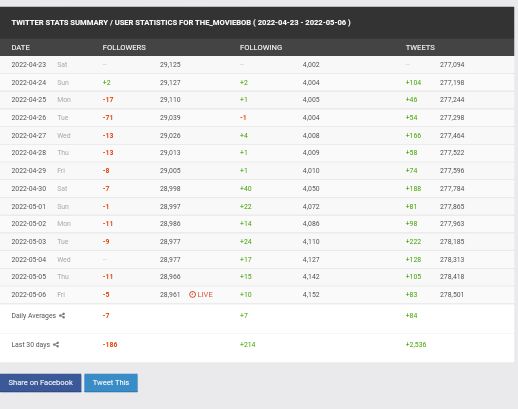Click tweets change +188
The height and width of the screenshot is (409, 518).
point(413,189)
